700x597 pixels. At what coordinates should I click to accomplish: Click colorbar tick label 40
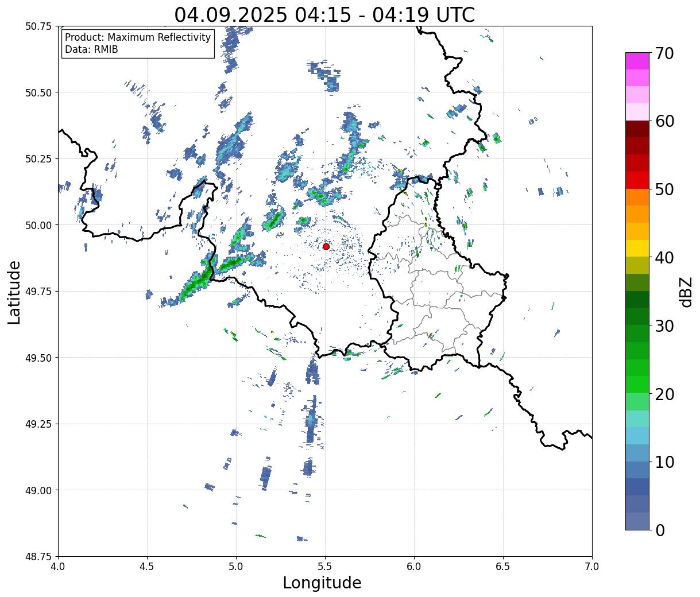pyautogui.click(x=664, y=258)
